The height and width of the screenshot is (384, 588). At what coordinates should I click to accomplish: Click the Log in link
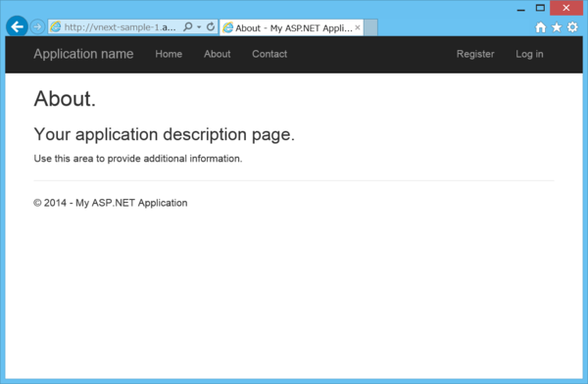[x=529, y=55]
